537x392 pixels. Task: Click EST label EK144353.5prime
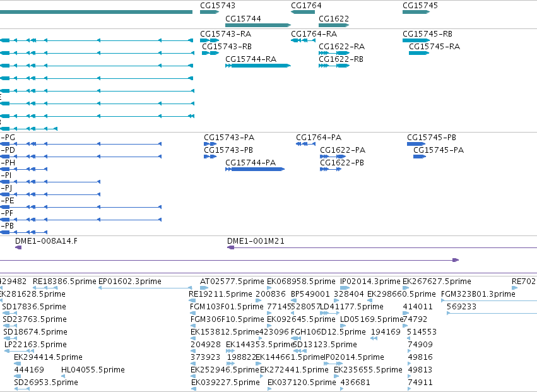click(260, 345)
